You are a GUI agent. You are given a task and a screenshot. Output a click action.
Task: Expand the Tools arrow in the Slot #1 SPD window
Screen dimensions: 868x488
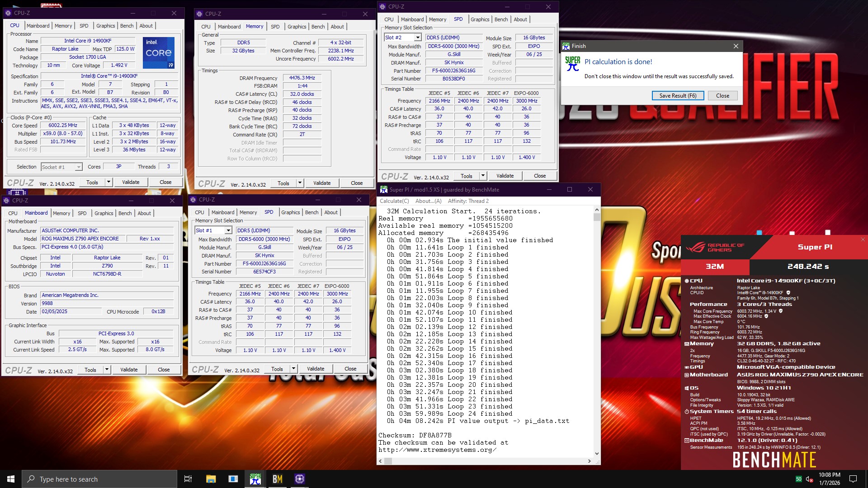(x=293, y=369)
